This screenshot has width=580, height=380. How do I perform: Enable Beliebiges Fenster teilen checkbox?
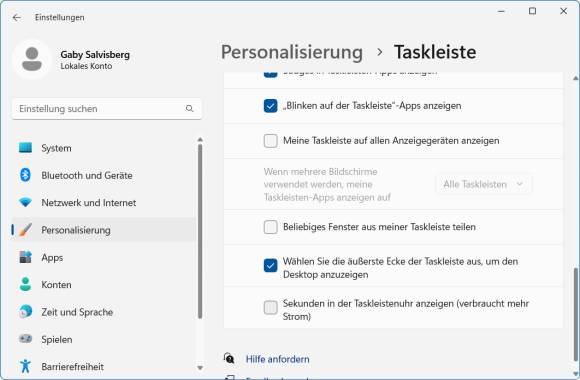pos(270,227)
